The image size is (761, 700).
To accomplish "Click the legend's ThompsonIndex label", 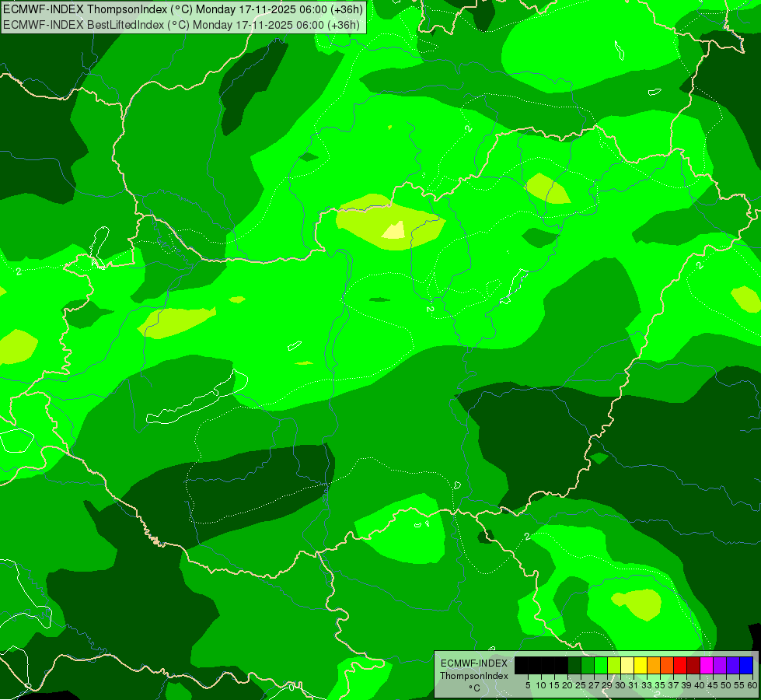I will tap(473, 676).
